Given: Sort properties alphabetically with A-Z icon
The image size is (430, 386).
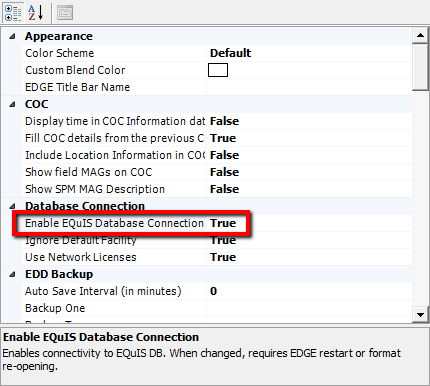Looking at the screenshot, I should click(x=36, y=13).
